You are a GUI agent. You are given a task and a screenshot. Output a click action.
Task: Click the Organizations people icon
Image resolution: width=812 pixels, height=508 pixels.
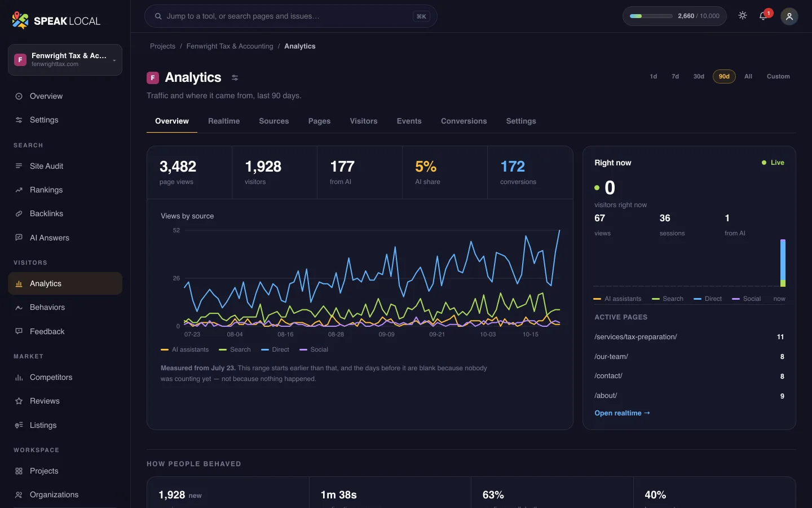[19, 495]
